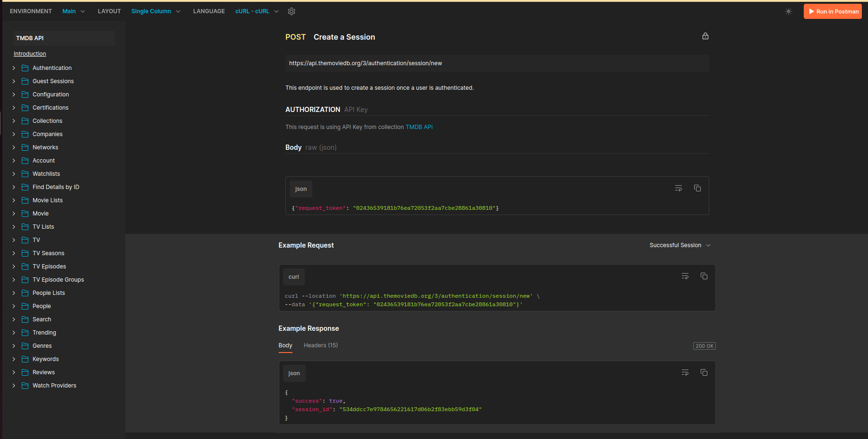
Task: Click the Networks folder icon
Action: (x=25, y=147)
